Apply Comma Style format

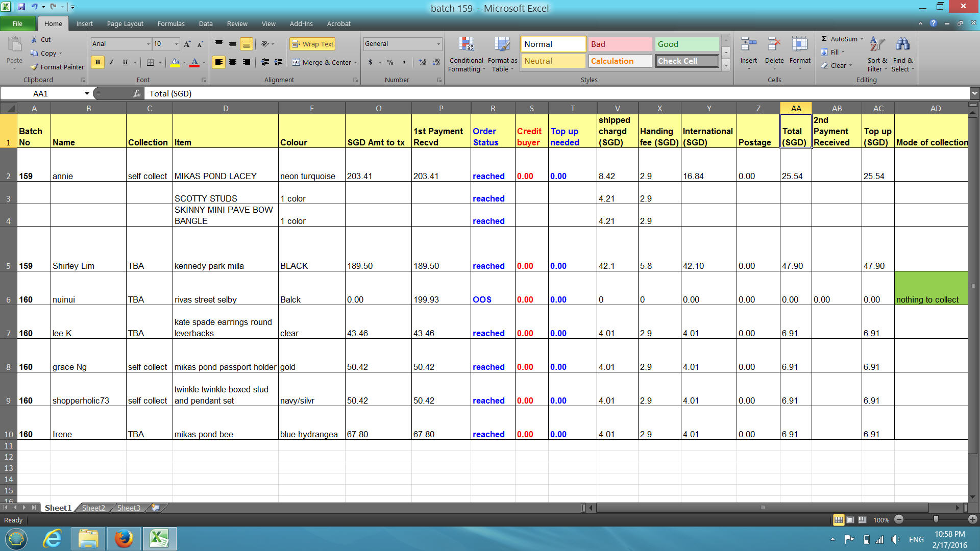pos(404,62)
